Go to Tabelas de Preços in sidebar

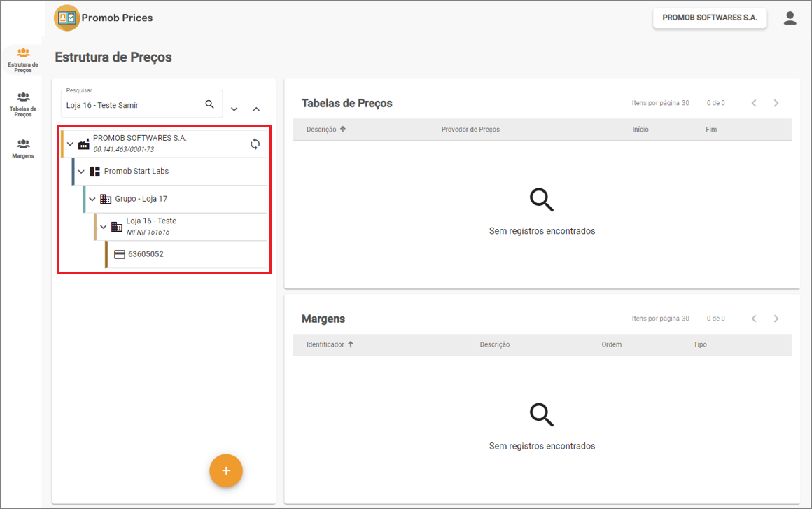pyautogui.click(x=23, y=104)
